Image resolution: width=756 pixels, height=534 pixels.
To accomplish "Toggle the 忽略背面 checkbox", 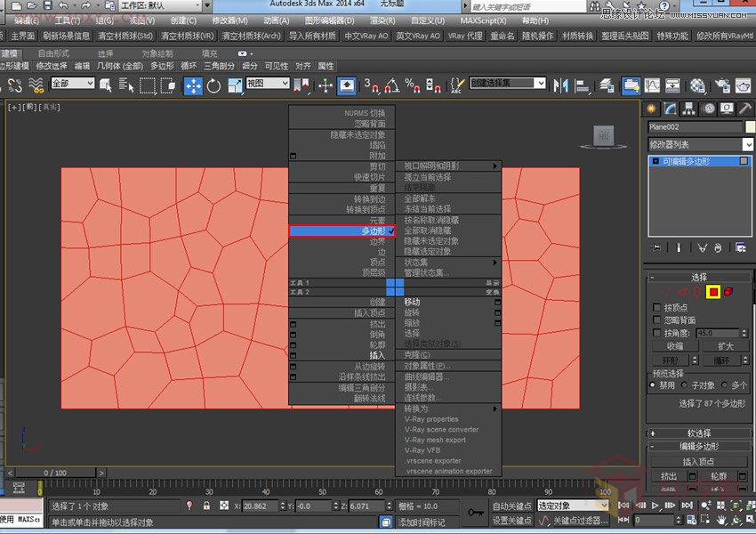I will (656, 319).
